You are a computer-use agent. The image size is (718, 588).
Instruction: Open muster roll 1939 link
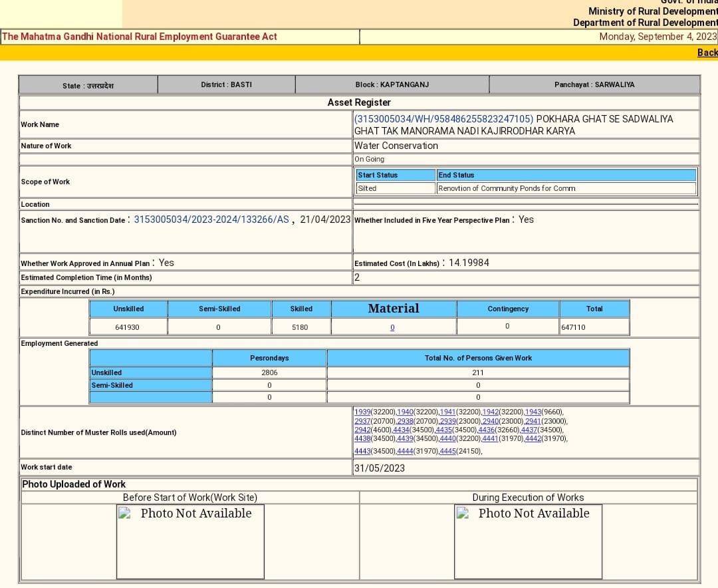pyautogui.click(x=362, y=412)
